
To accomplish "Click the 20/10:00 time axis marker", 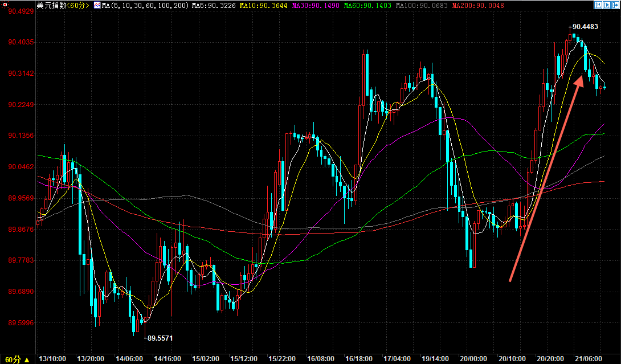I will point(512,359).
